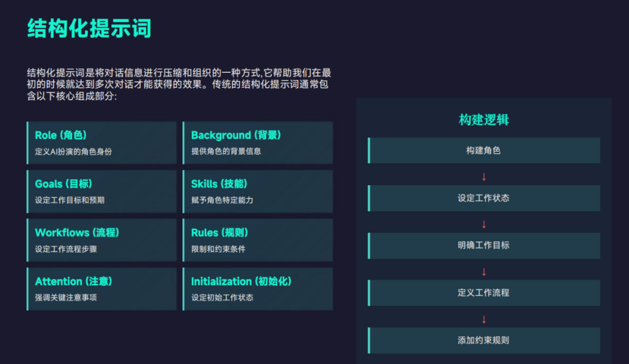
Task: Click the arrow below 明确工作目标 step
Action: point(483,272)
